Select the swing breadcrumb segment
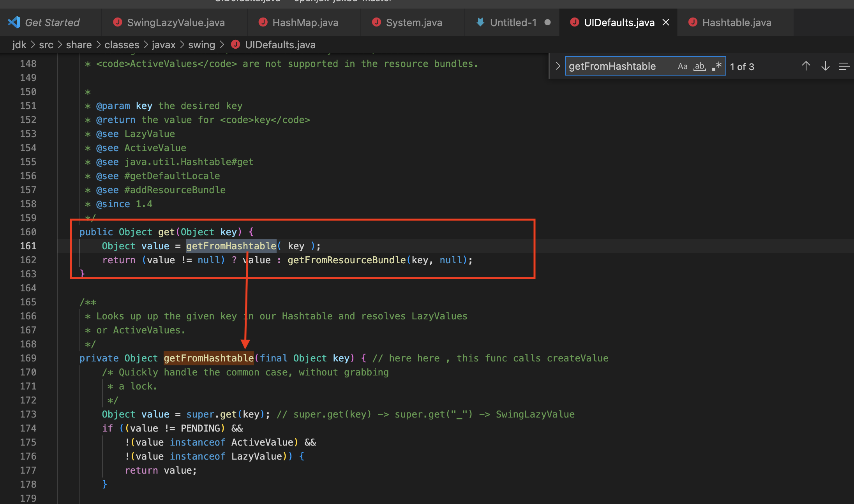Viewport: 854px width, 504px height. click(x=201, y=45)
